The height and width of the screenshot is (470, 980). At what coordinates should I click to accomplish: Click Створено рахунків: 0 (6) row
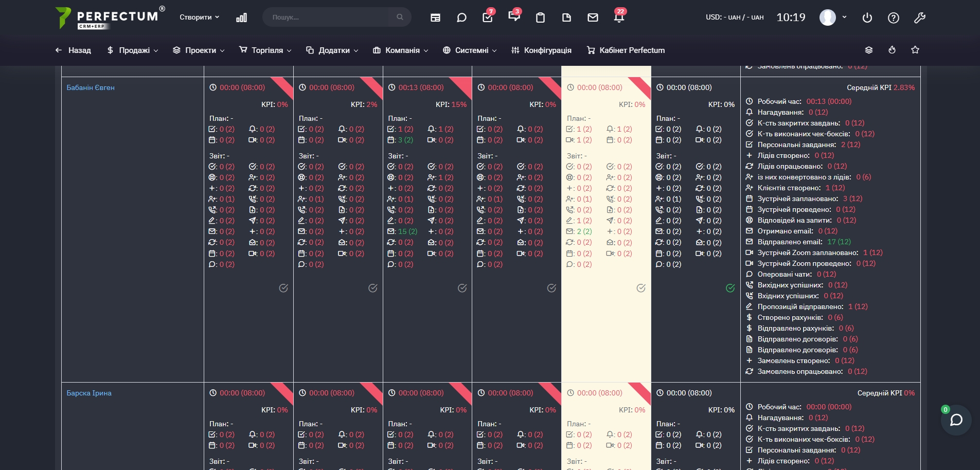tap(795, 317)
